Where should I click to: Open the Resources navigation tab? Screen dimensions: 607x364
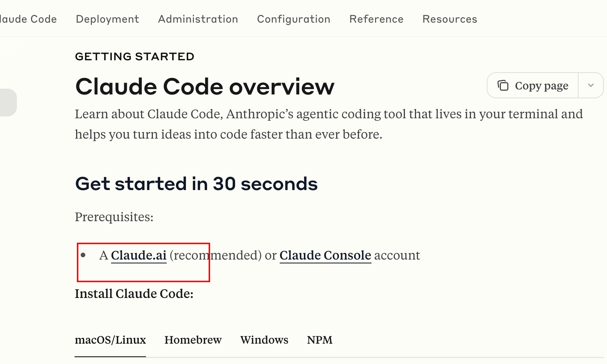[x=449, y=19]
